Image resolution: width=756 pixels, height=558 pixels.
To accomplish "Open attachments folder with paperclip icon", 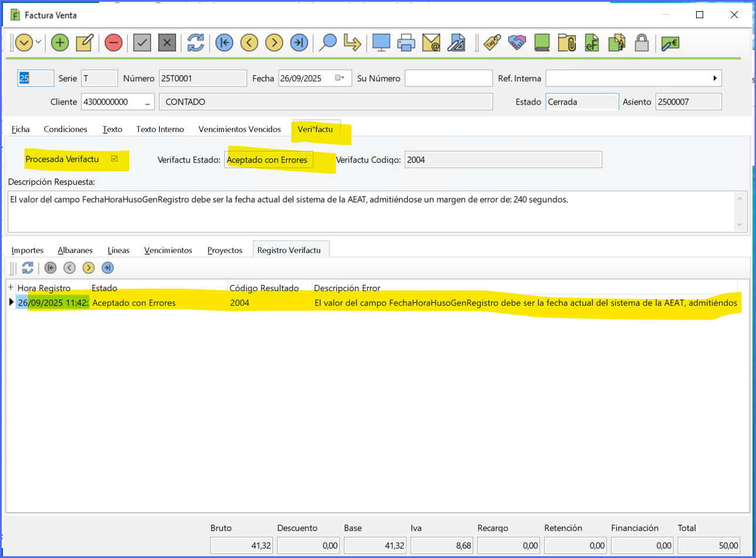I will (x=567, y=42).
